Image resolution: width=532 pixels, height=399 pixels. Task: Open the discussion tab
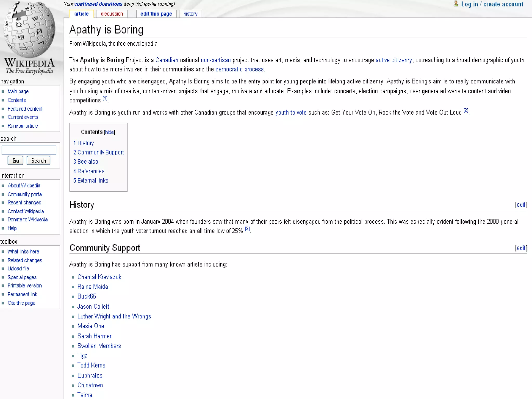pos(112,14)
